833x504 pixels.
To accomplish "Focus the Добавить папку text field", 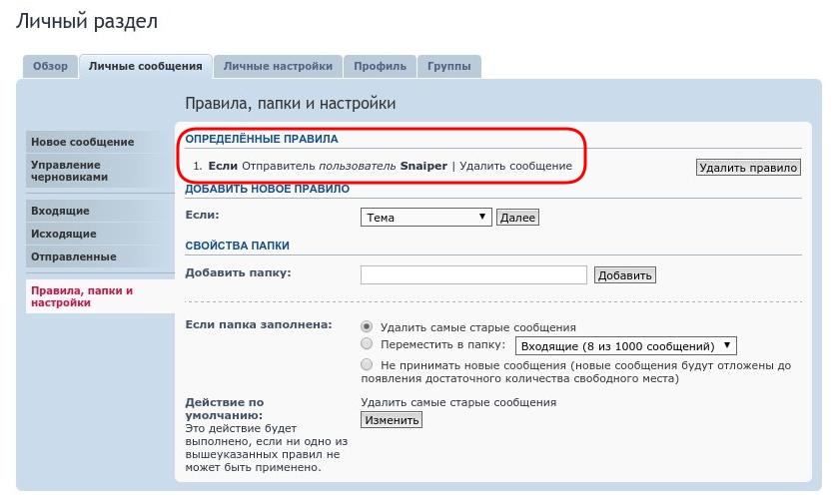I will click(x=472, y=275).
